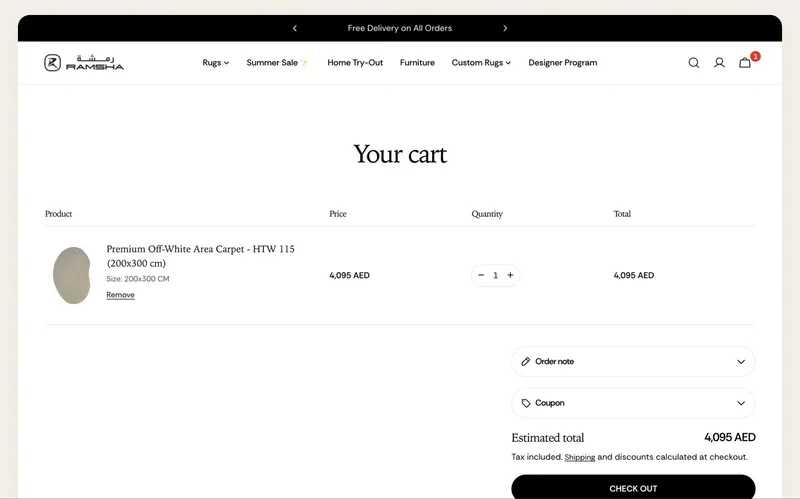Click the Product column header
The width and height of the screenshot is (800, 499).
pos(58,214)
